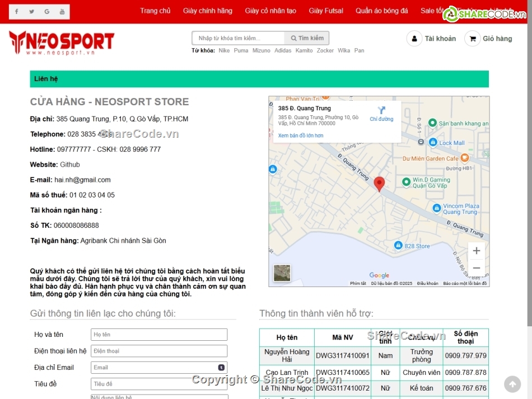The height and width of the screenshot is (399, 532).
Task: Click the Win.D Gaming map marker
Action: pyautogui.click(x=406, y=182)
